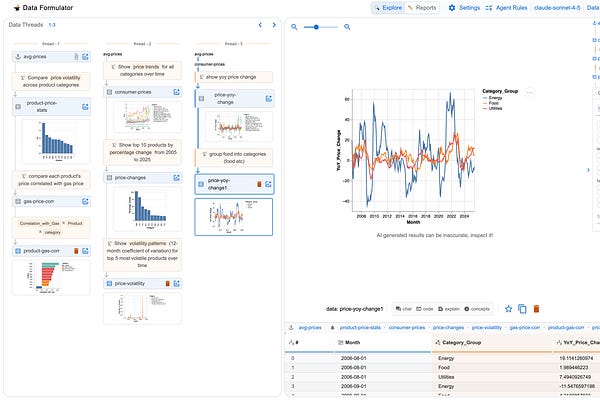
Task: Go to next data threads page
Action: coord(274,25)
